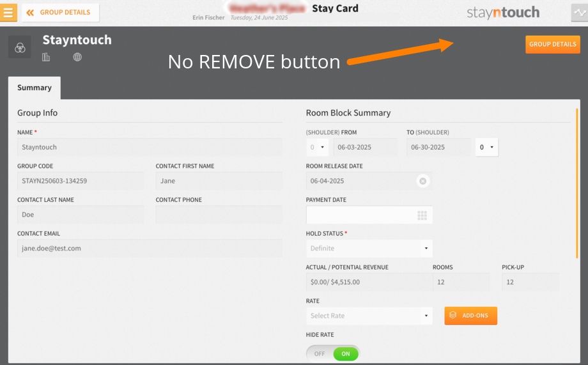Open the Hold Status dropdown
The height and width of the screenshot is (365, 588).
[369, 248]
